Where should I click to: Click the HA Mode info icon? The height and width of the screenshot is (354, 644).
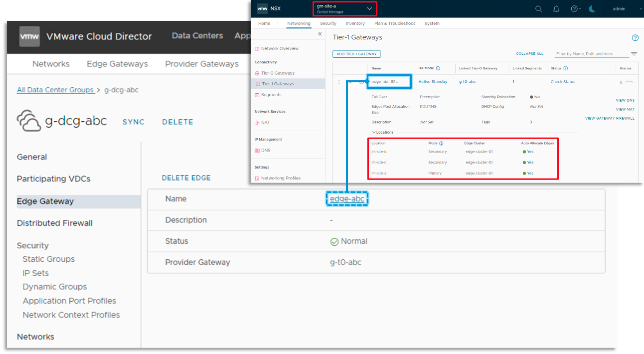pos(438,68)
